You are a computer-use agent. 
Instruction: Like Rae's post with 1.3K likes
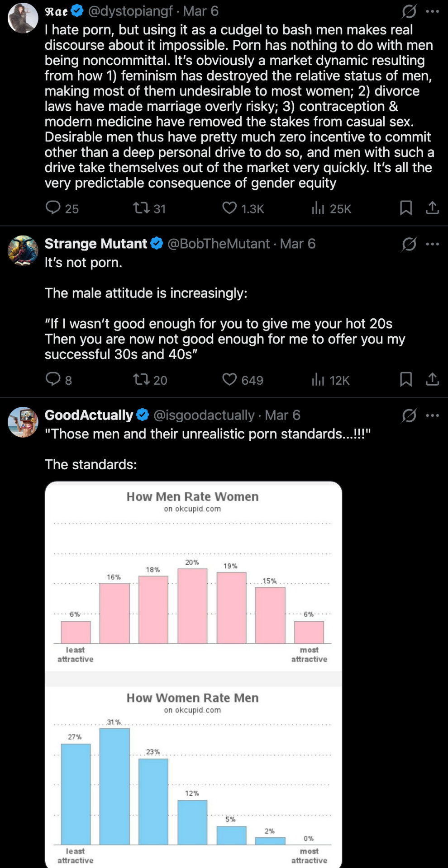[x=229, y=208]
